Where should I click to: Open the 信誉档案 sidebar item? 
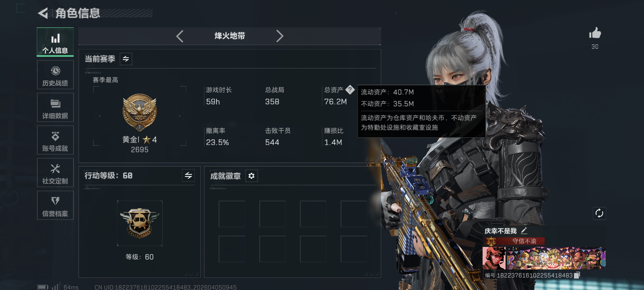click(x=55, y=205)
